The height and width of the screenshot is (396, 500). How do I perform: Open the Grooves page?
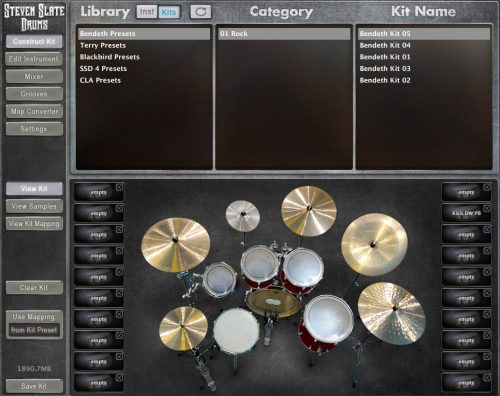(x=34, y=94)
